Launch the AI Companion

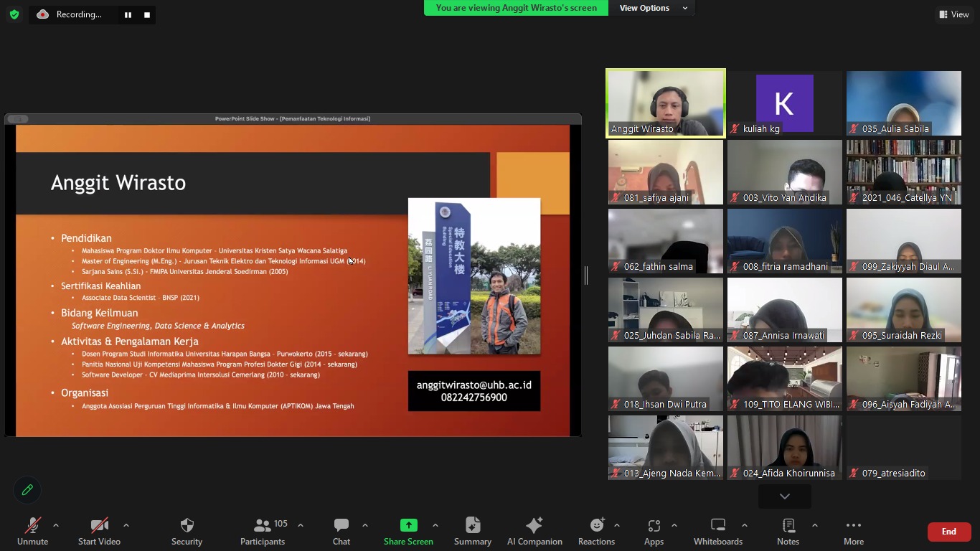(x=534, y=532)
